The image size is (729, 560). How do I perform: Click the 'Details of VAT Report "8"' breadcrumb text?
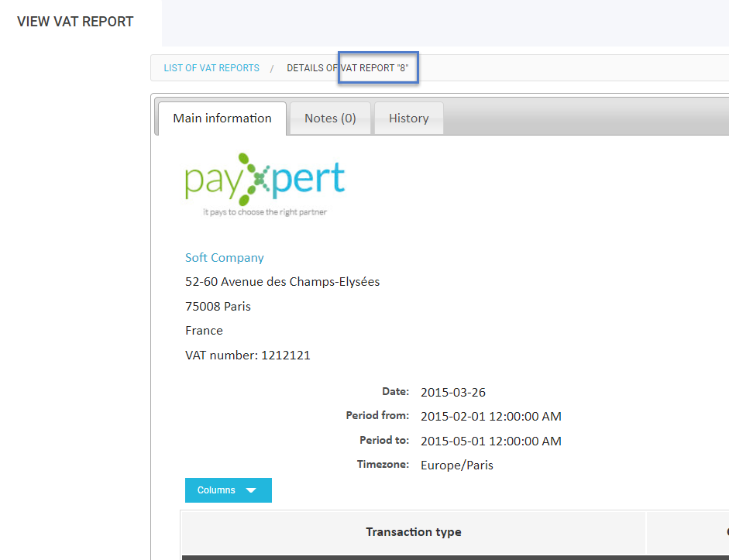pyautogui.click(x=348, y=68)
